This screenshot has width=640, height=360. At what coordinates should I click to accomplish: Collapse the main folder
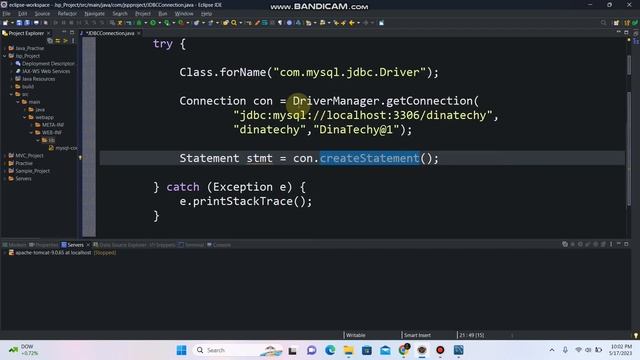click(18, 102)
